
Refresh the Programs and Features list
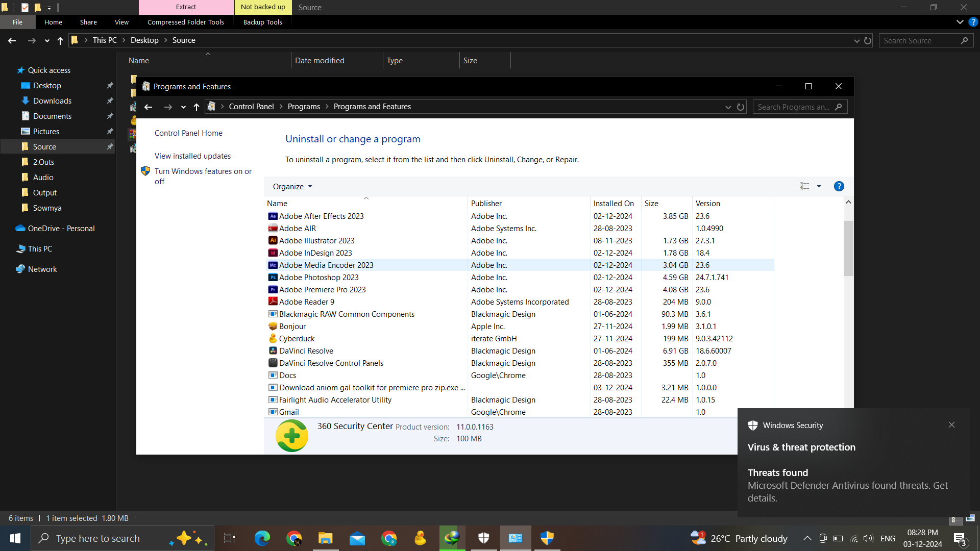(x=741, y=107)
